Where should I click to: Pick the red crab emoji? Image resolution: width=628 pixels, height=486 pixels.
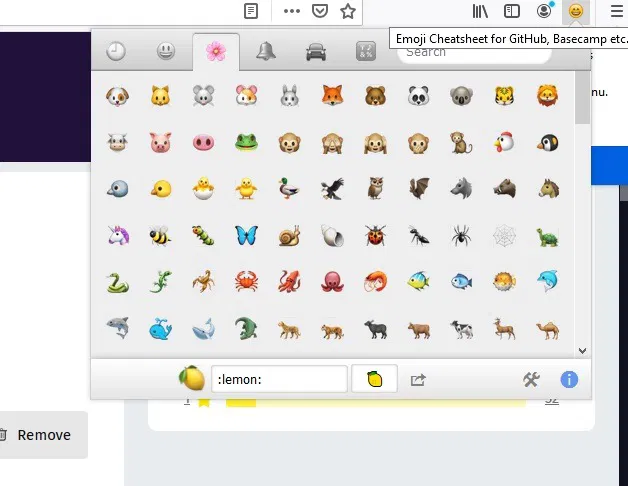tap(246, 280)
